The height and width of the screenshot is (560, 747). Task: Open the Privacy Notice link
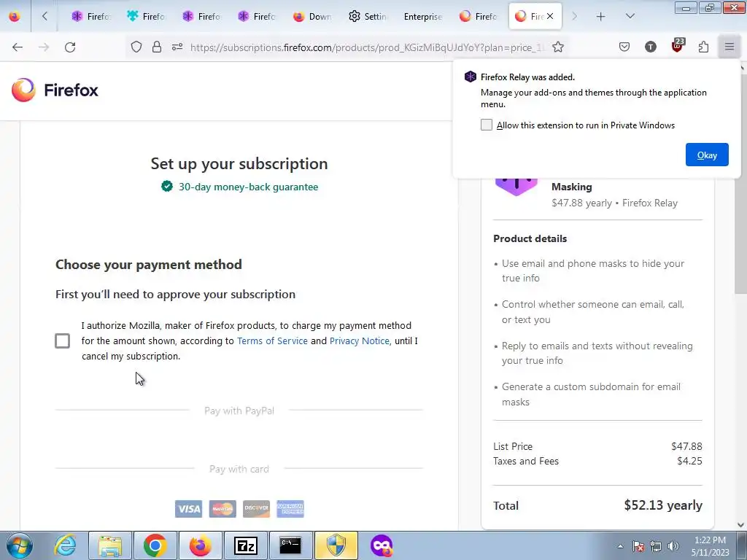tap(359, 341)
